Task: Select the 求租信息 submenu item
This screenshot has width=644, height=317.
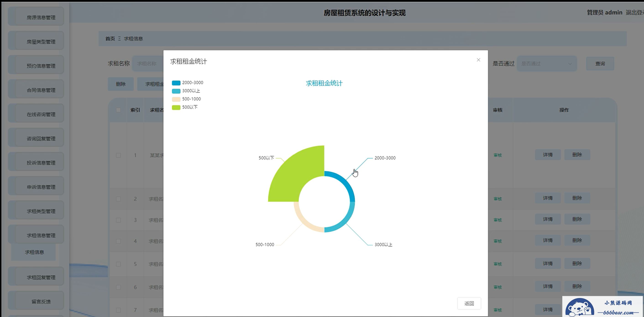Action: [34, 252]
